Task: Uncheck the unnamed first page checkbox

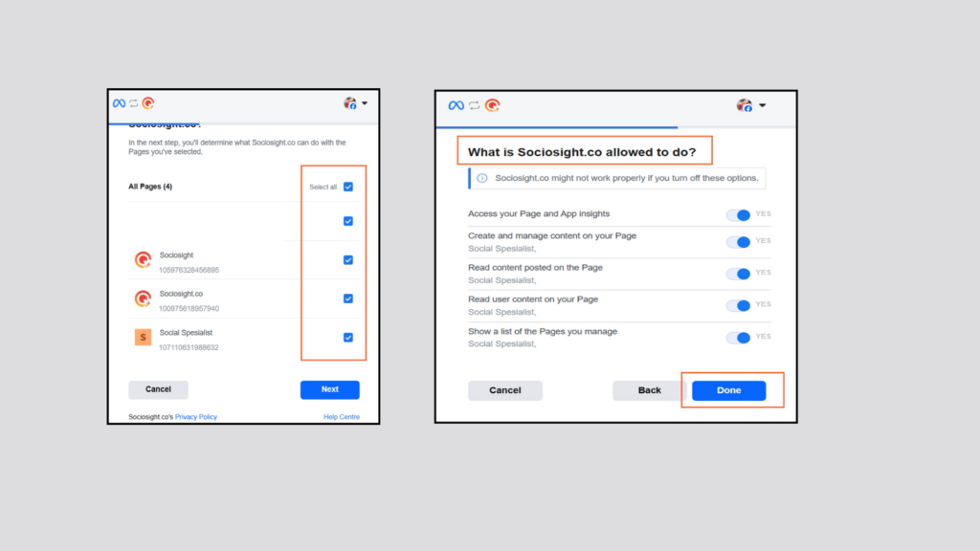Action: 348,221
